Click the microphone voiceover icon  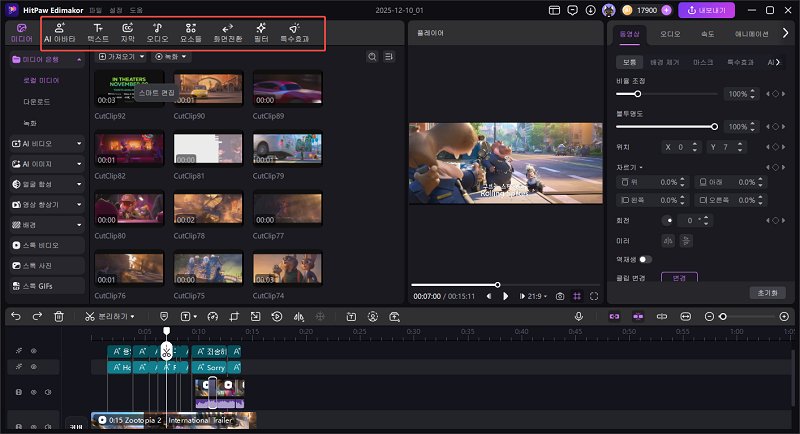click(578, 316)
